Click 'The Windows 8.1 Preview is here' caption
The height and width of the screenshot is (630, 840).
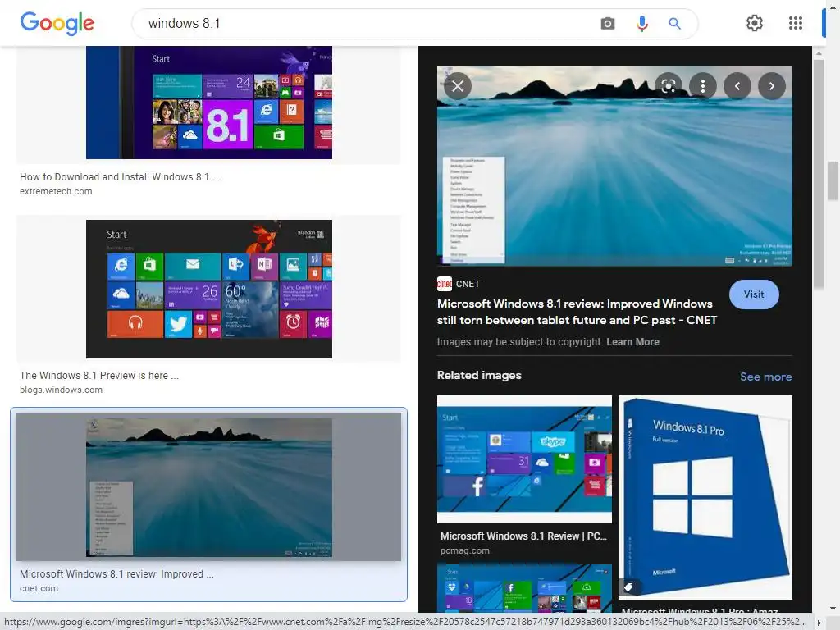[x=99, y=376]
